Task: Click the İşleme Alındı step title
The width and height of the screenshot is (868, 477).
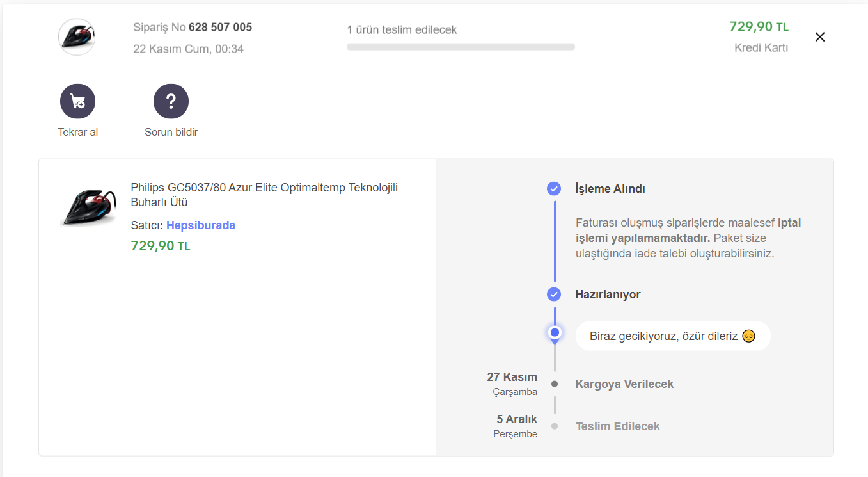Action: tap(610, 189)
